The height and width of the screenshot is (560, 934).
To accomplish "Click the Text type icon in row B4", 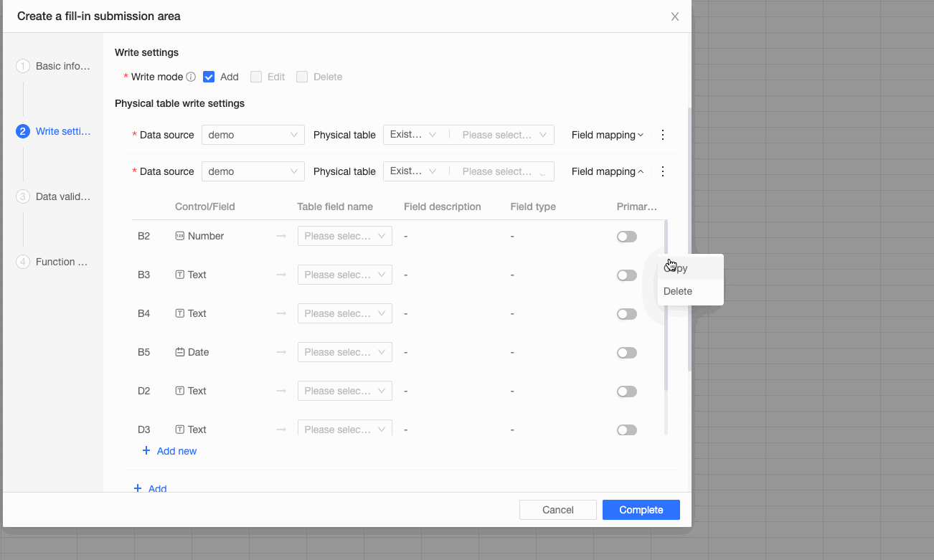I will click(180, 313).
